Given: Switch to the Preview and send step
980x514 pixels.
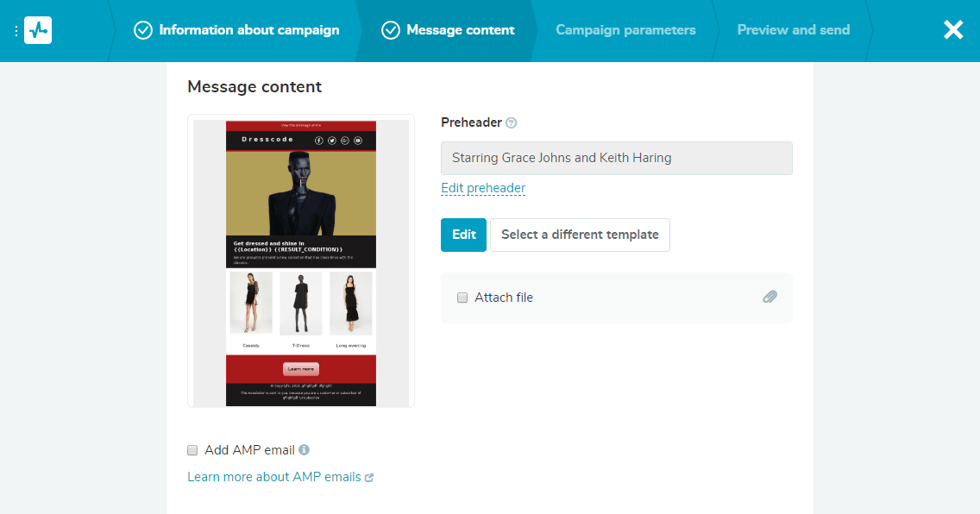Looking at the screenshot, I should pyautogui.click(x=793, y=29).
